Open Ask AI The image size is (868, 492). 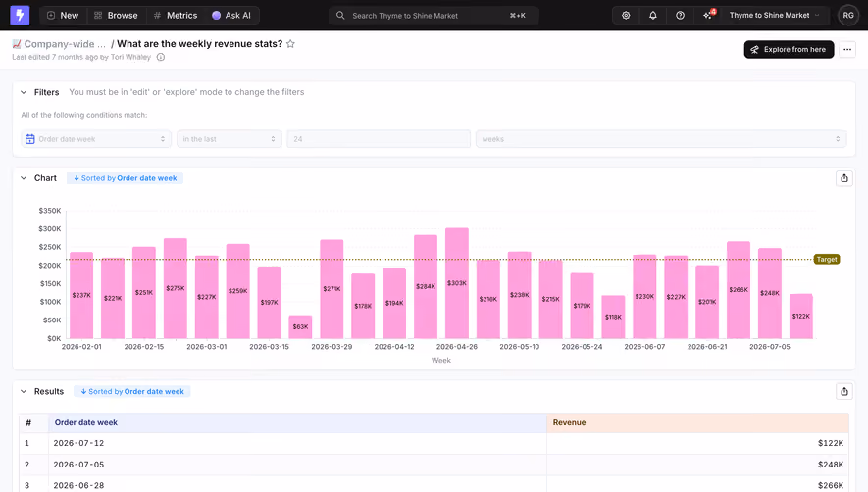[x=231, y=16]
